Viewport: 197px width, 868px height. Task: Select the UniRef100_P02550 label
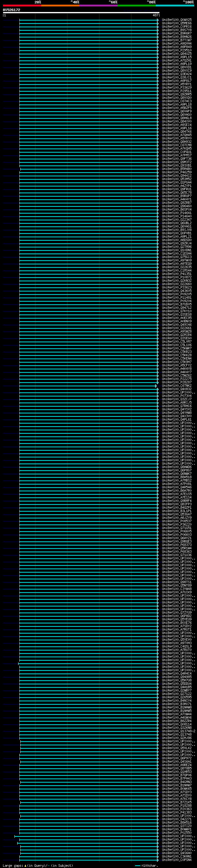click(x=177, y=833)
